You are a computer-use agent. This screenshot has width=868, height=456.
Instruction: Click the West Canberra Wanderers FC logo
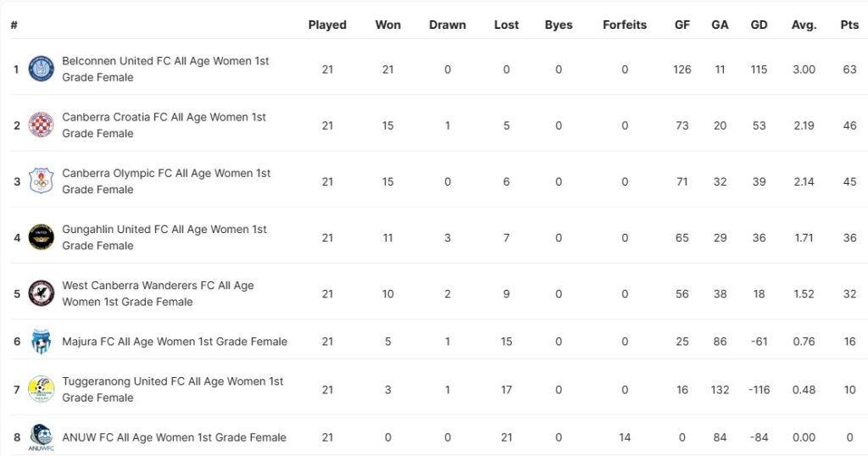coord(41,293)
